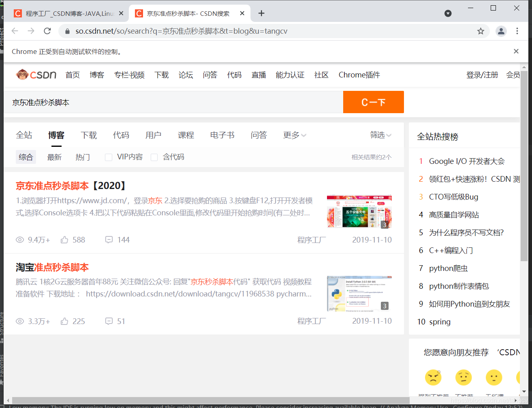
Task: Switch to the 问答 search tab
Action: click(x=259, y=135)
